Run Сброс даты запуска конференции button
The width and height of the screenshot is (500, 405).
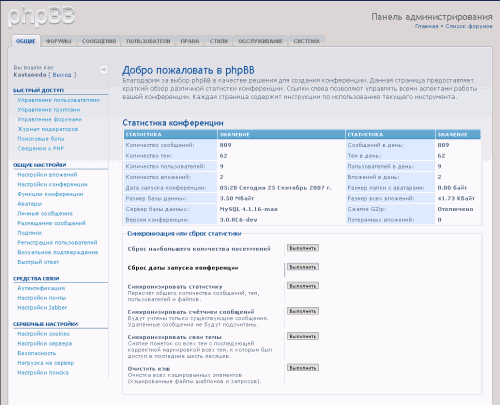click(x=303, y=267)
